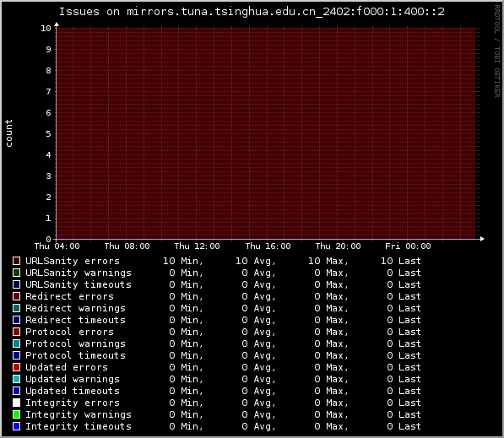Image resolution: width=504 pixels, height=438 pixels.
Task: Click the Thu 04:00 time axis label
Action: click(x=57, y=246)
